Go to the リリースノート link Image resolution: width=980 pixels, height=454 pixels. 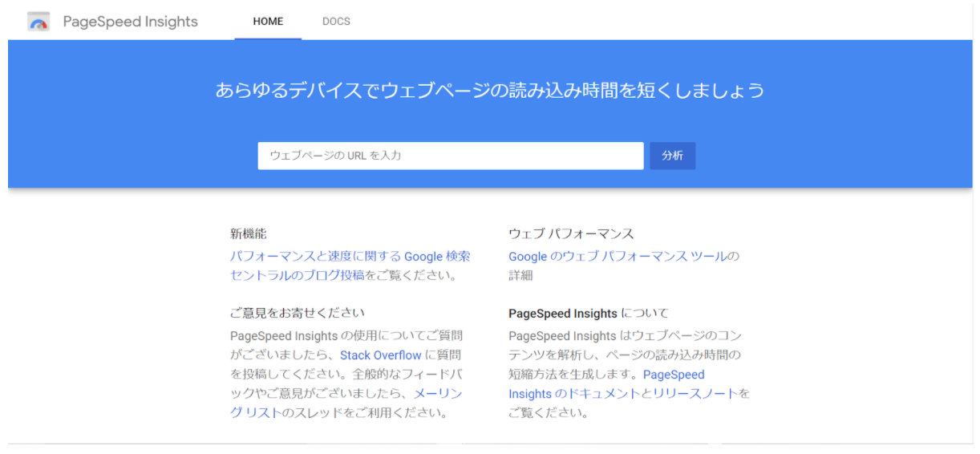click(x=695, y=394)
